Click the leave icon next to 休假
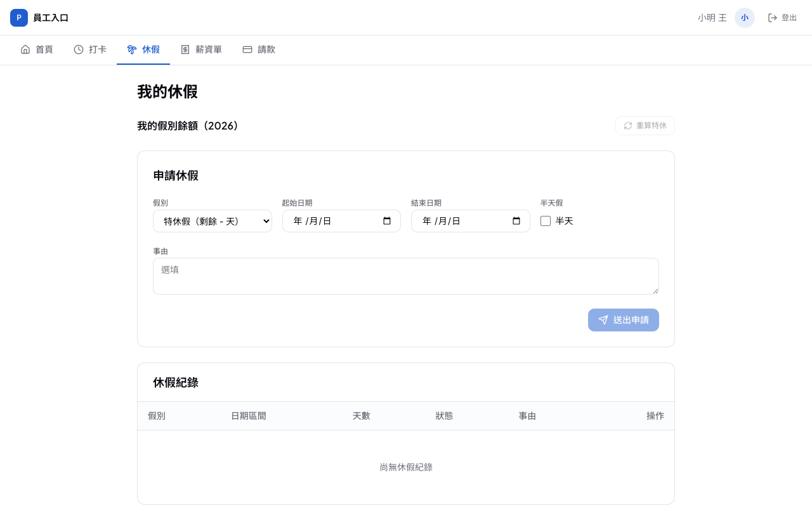Screen dimensions: 812x520 pos(132,50)
